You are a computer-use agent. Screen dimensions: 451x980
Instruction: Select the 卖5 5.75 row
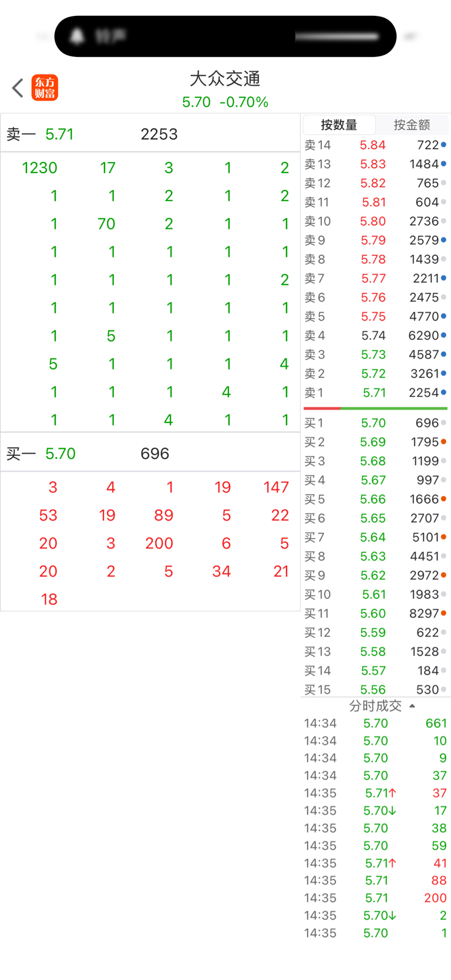[375, 317]
